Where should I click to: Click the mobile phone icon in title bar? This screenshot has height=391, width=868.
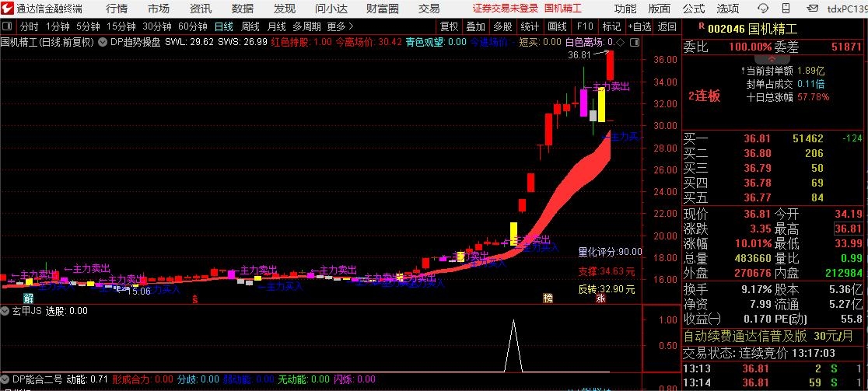787,9
